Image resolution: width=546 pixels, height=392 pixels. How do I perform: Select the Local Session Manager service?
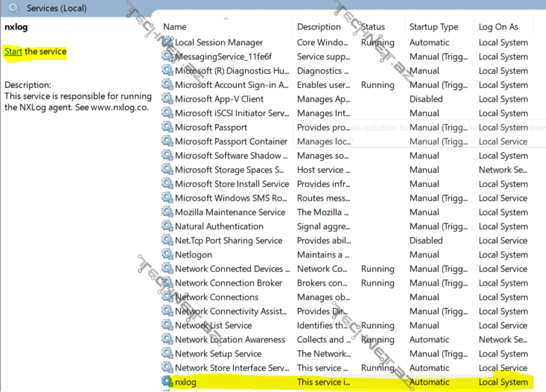pyautogui.click(x=218, y=42)
